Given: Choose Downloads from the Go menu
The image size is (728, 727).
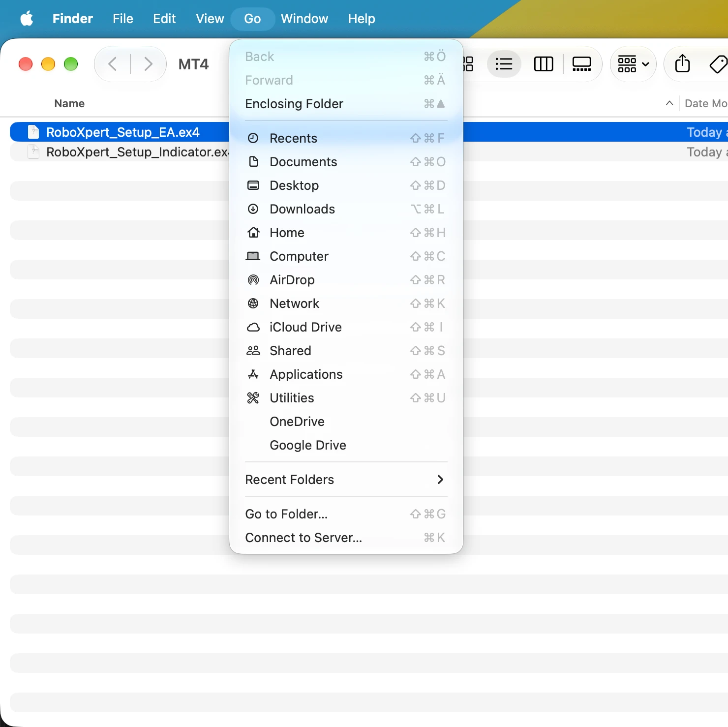Looking at the screenshot, I should point(346,209).
